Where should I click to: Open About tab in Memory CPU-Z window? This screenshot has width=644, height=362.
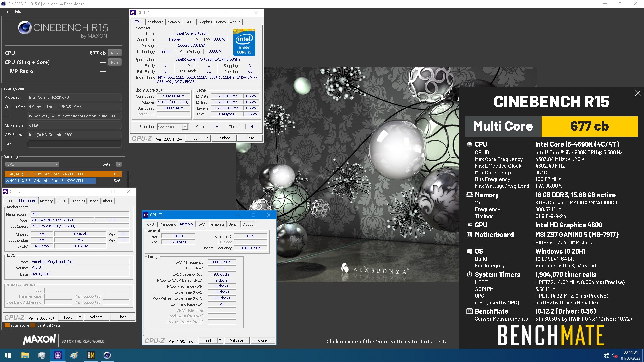tap(248, 224)
